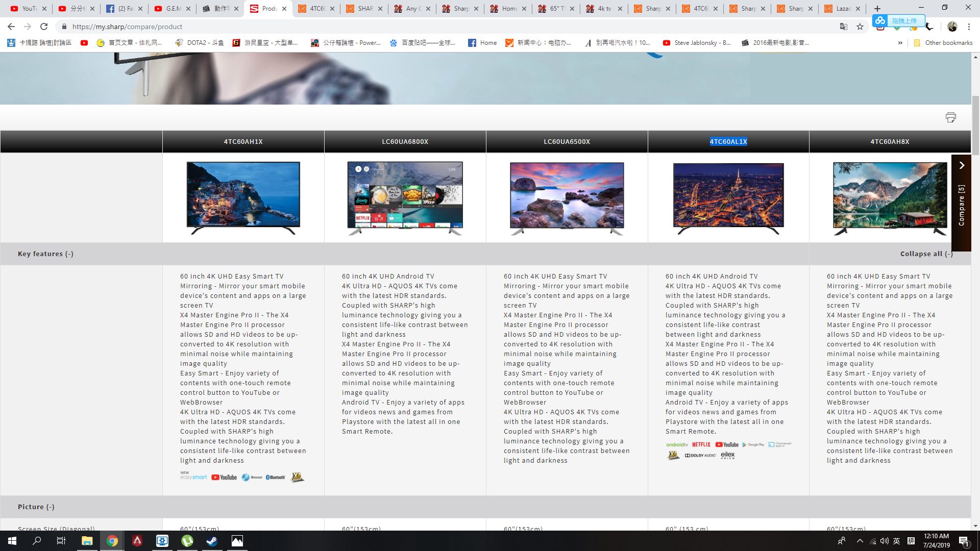
Task: Switch to the 4k tv tab
Action: coord(604,9)
